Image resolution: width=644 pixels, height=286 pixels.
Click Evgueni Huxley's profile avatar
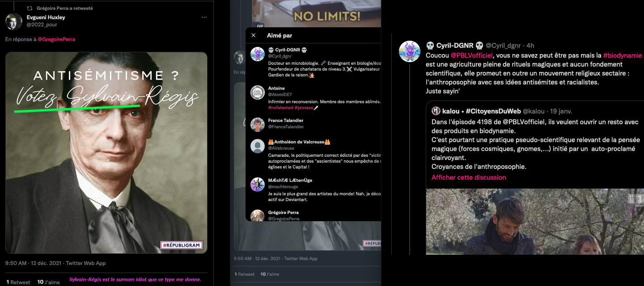[x=14, y=21]
